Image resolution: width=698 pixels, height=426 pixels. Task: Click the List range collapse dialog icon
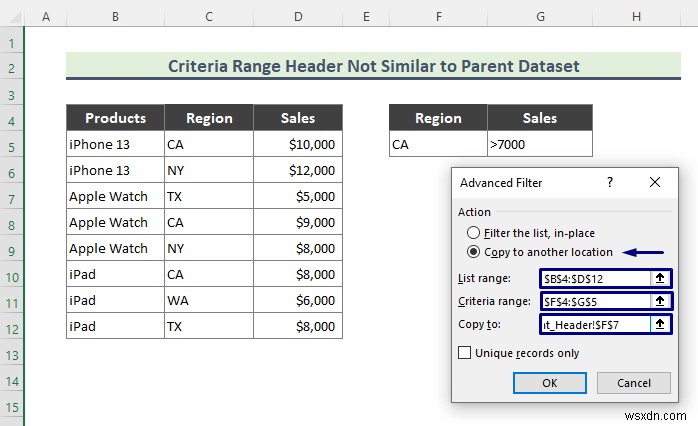pos(660,278)
